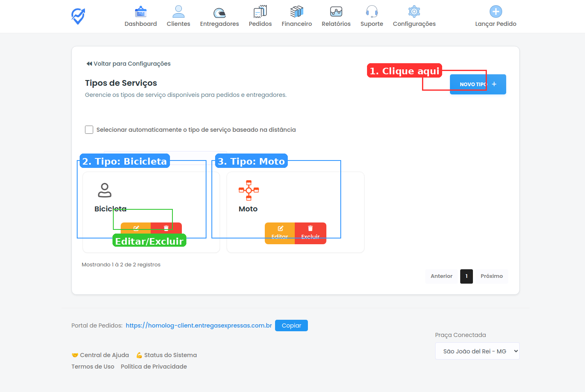Go back via Voltar para Configurações
The image size is (585, 392).
click(x=128, y=64)
